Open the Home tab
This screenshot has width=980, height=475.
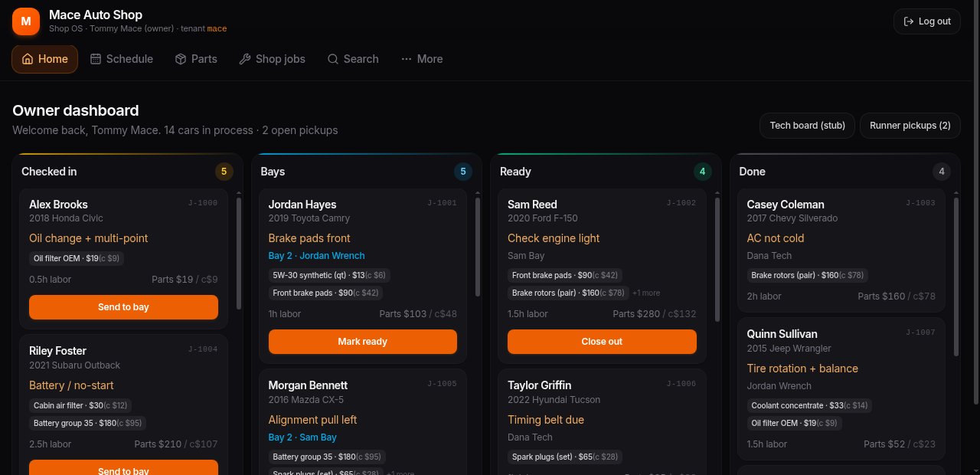tap(45, 59)
